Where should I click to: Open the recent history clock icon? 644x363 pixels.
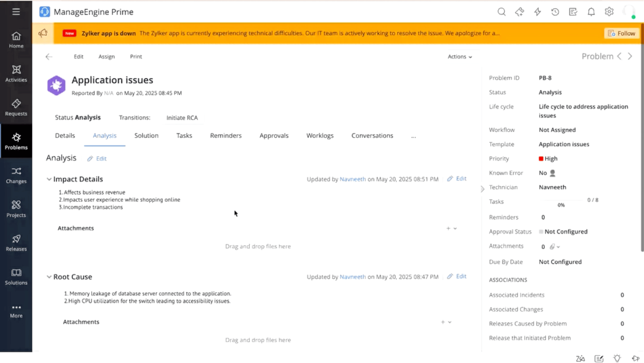[555, 12]
